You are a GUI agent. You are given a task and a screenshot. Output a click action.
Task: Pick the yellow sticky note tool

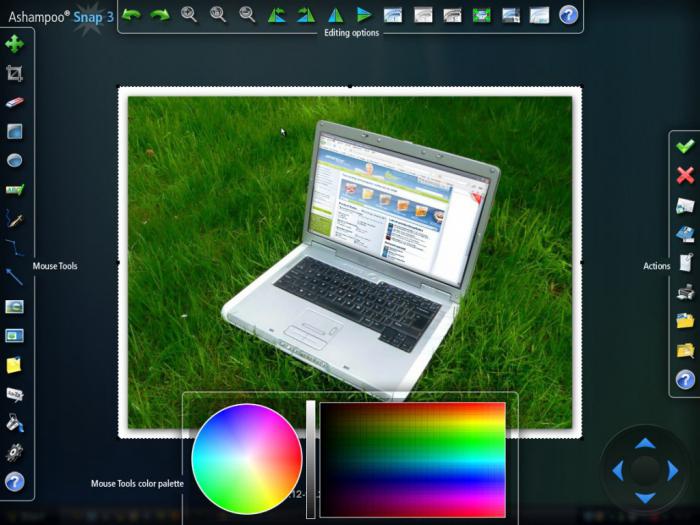[x=14, y=365]
